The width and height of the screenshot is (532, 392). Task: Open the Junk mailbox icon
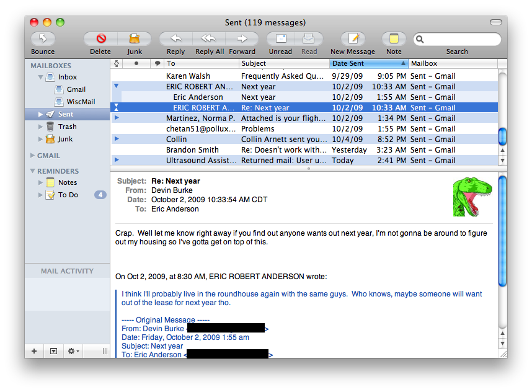click(50, 139)
